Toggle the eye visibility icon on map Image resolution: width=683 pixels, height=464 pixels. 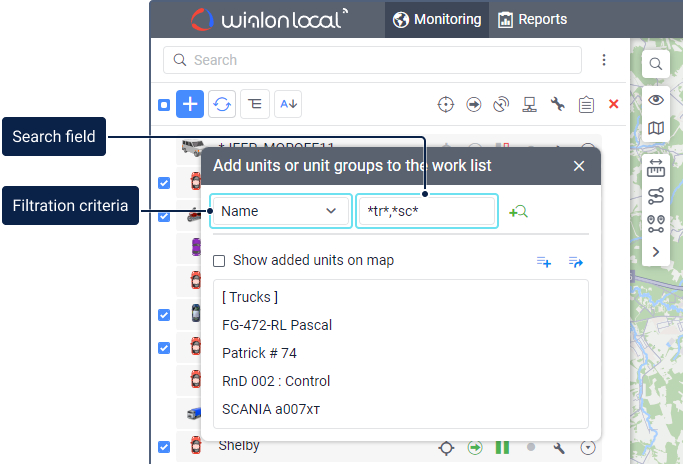(656, 100)
